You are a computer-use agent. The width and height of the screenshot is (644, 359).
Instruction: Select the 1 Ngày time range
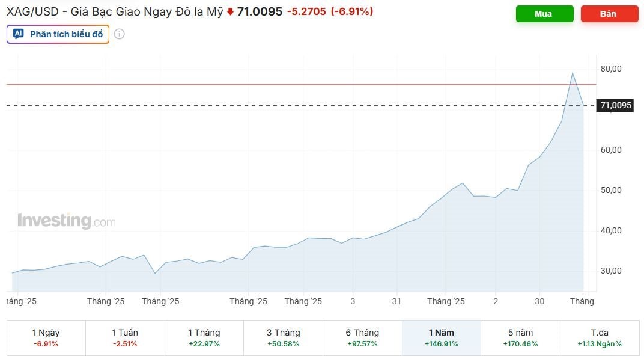tap(46, 338)
